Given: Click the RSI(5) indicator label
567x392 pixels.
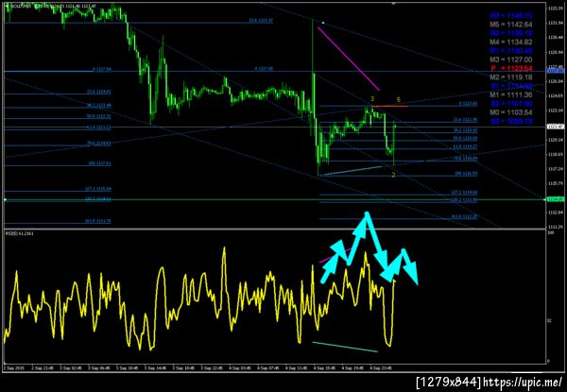Looking at the screenshot, I should 20,234.
